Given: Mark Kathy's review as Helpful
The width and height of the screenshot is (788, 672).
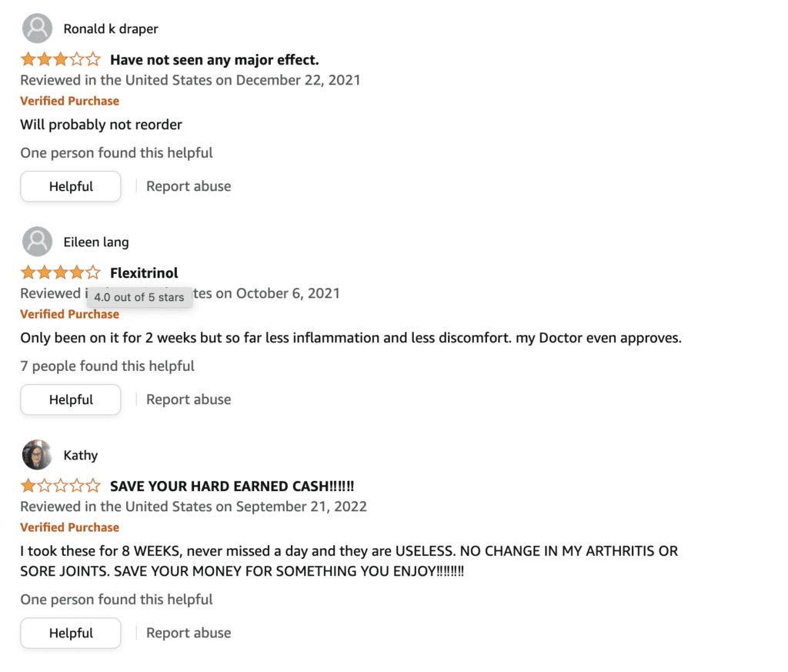Looking at the screenshot, I should coord(71,633).
